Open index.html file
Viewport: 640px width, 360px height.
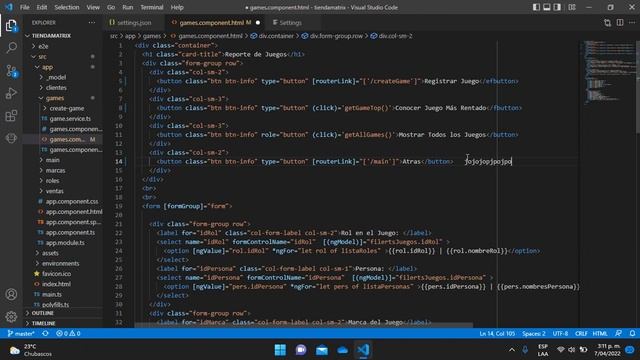point(56,284)
